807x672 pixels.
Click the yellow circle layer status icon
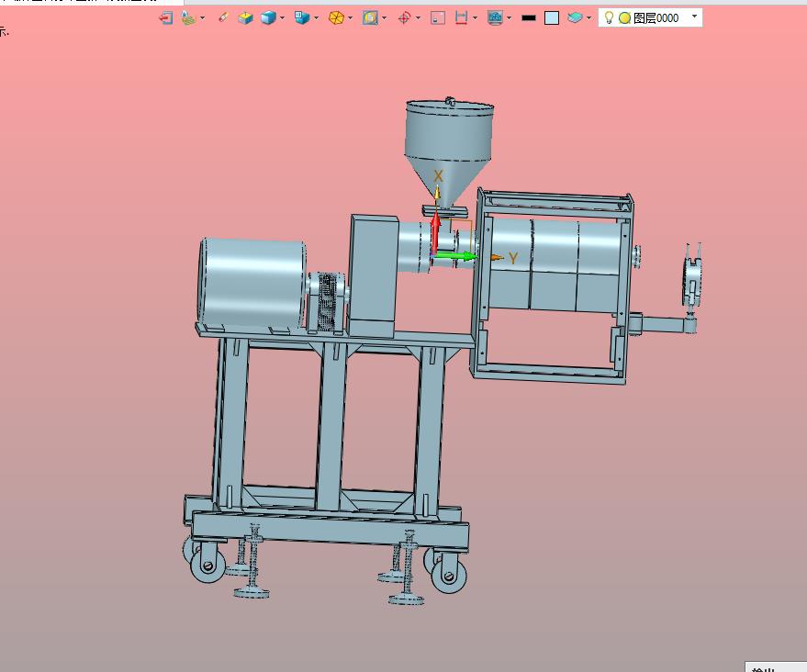tap(625, 18)
